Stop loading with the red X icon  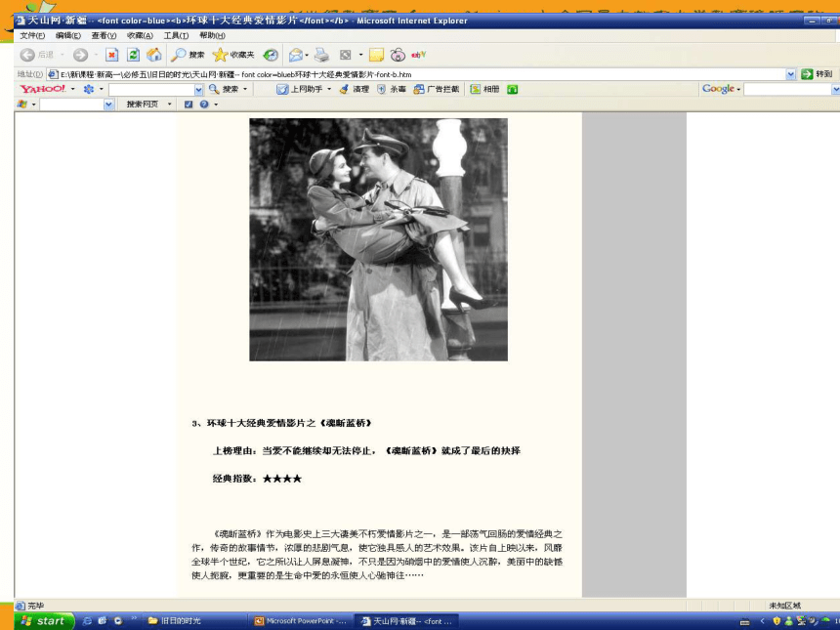click(111, 55)
